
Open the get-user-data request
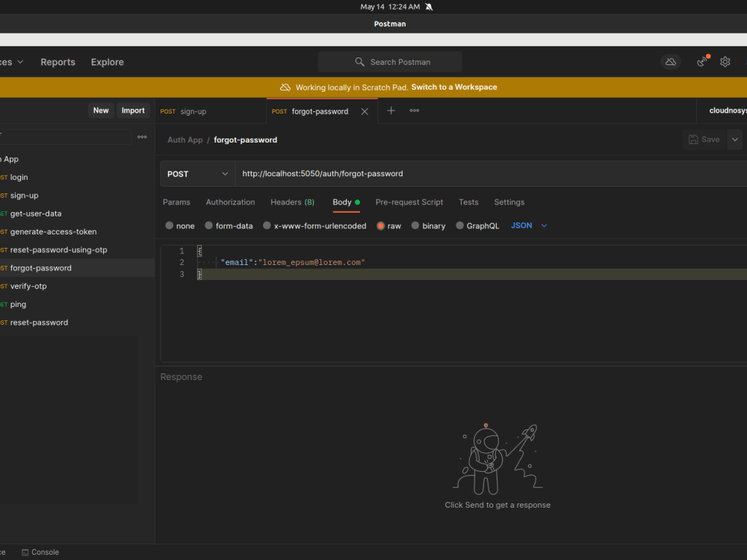(36, 214)
